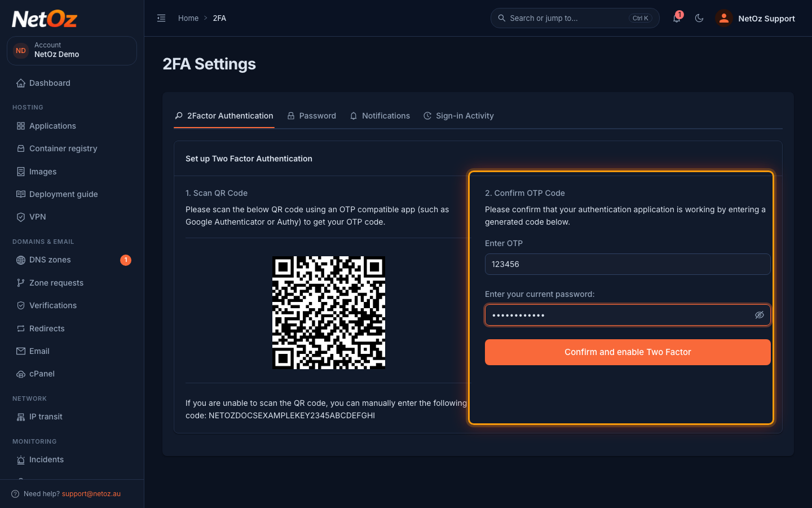
Task: Focus the Enter OTP field
Action: point(628,264)
